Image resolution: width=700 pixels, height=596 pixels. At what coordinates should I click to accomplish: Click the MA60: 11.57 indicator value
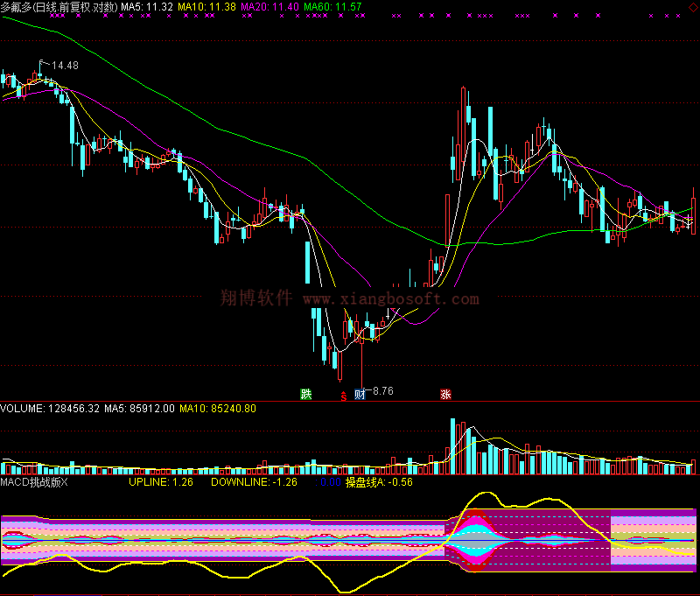(332, 7)
